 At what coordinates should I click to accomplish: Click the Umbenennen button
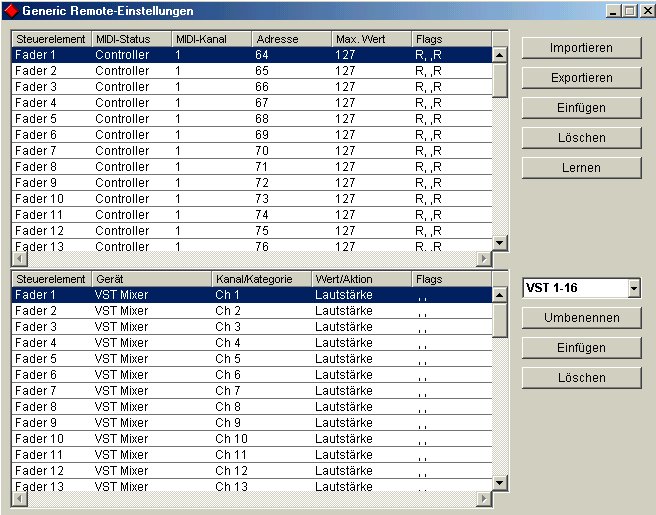(581, 318)
